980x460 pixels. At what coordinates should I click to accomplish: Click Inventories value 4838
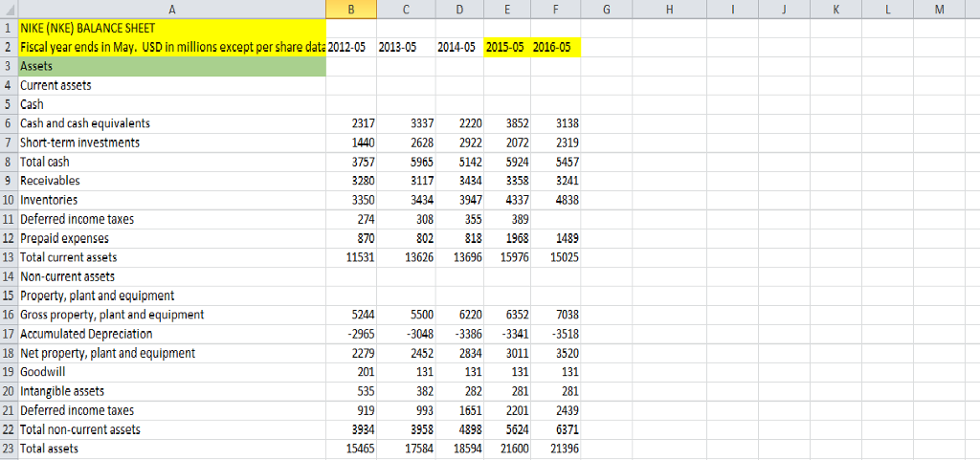556,200
